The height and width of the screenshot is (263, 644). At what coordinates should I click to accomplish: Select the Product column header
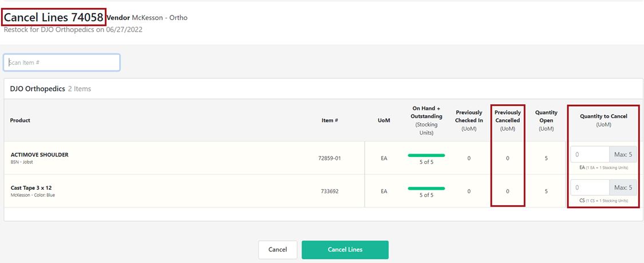tap(21, 120)
